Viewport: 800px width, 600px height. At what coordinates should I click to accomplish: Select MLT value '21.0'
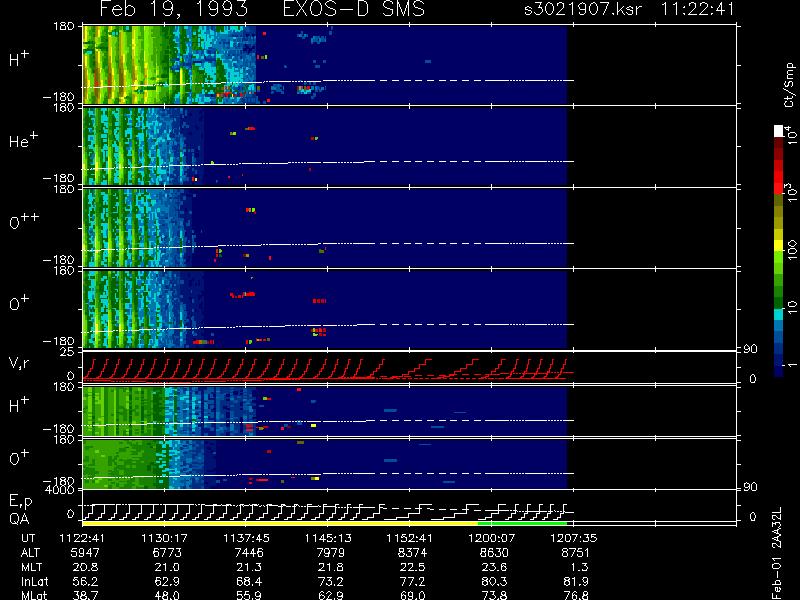click(x=167, y=567)
